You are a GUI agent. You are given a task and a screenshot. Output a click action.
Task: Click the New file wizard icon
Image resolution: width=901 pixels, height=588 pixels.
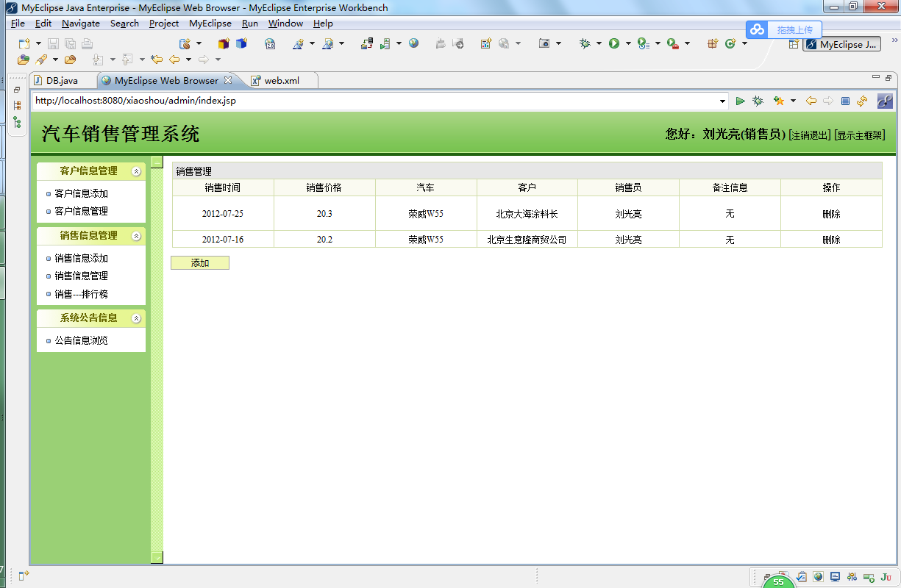point(24,44)
